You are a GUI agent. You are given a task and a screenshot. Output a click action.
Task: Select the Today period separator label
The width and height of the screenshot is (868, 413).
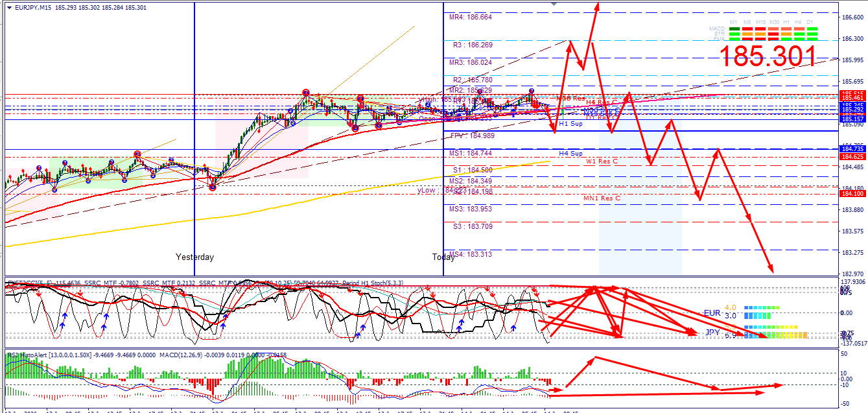(443, 257)
